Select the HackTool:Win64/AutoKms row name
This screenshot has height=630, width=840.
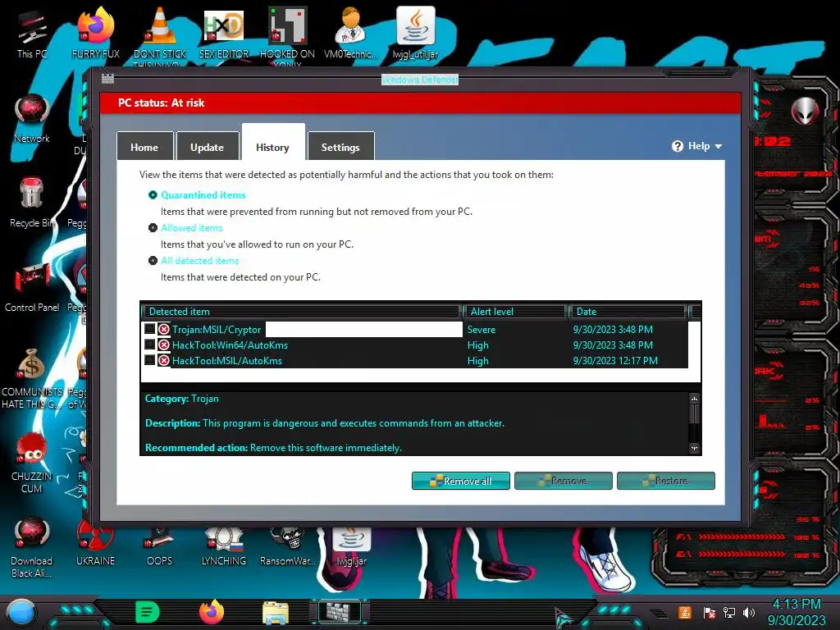[230, 345]
